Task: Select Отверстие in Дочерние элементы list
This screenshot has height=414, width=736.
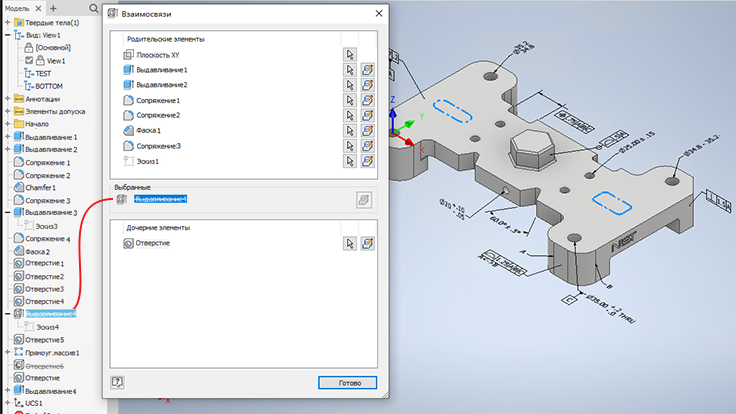Action: tap(153, 243)
